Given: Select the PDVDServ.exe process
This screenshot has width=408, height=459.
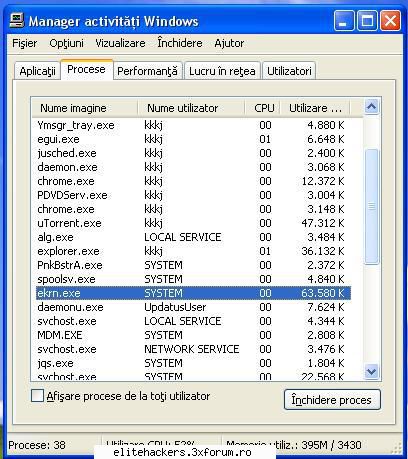Looking at the screenshot, I should pos(192,195).
